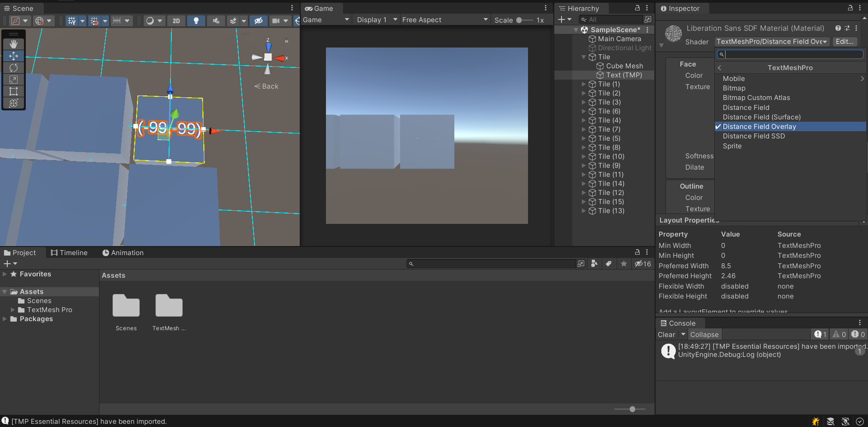Click the material preset sliders icon

847,28
